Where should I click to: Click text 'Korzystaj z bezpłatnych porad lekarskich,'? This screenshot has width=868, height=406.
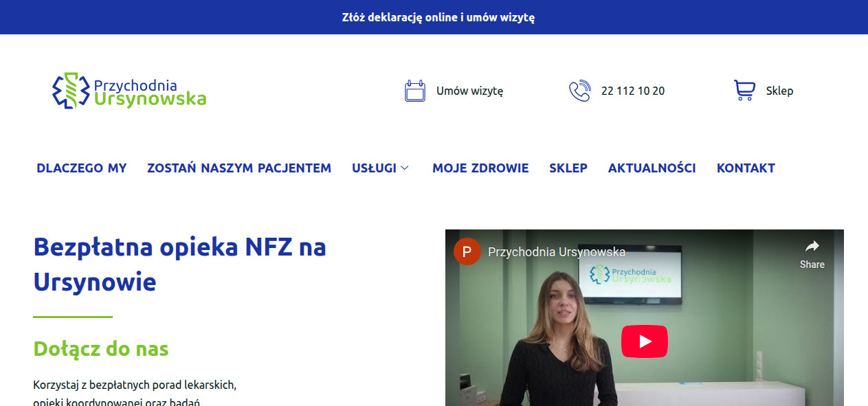[x=135, y=385]
